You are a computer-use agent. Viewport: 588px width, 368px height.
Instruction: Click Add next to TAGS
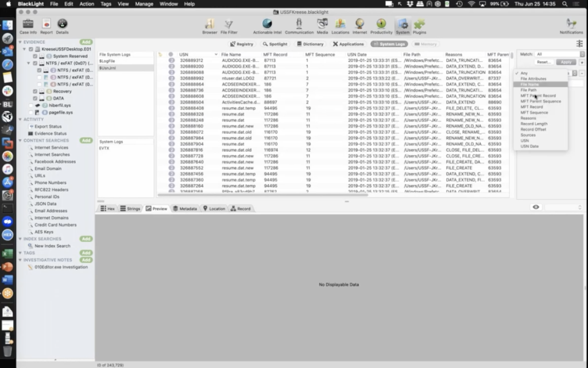86,253
